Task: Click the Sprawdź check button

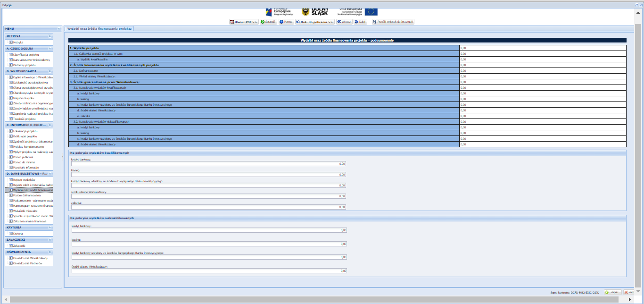Action: click(268, 22)
